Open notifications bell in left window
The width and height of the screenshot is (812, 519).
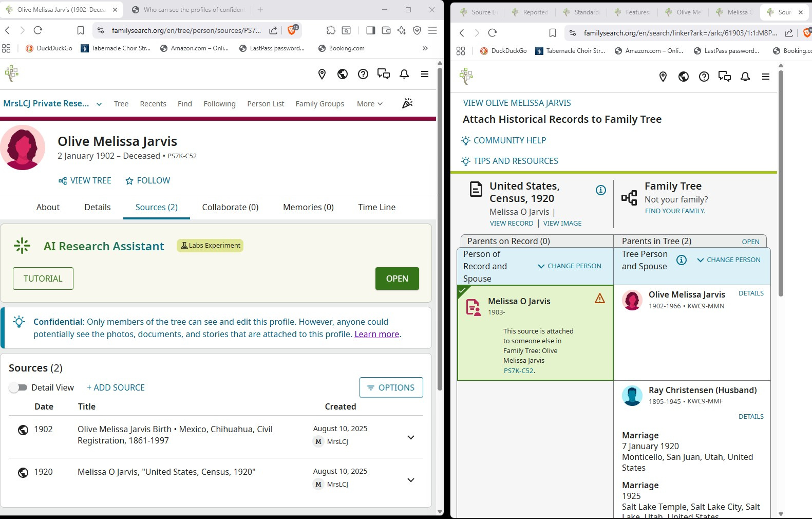(x=404, y=74)
